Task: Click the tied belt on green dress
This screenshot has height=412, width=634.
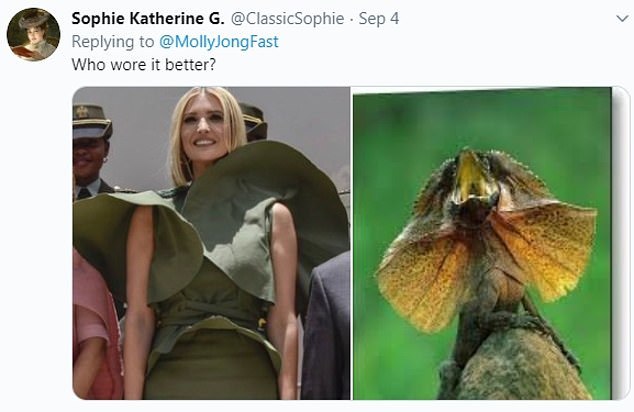Action: coord(210,311)
